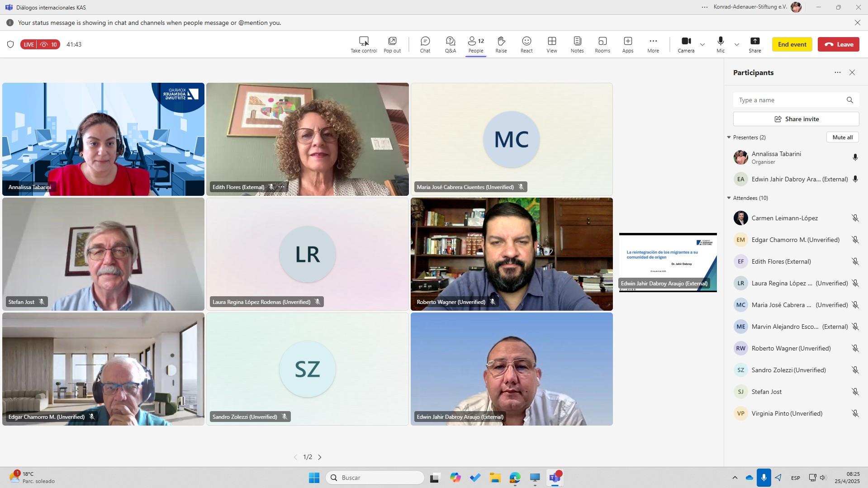Click the End event button
The height and width of the screenshot is (488, 868).
792,44
